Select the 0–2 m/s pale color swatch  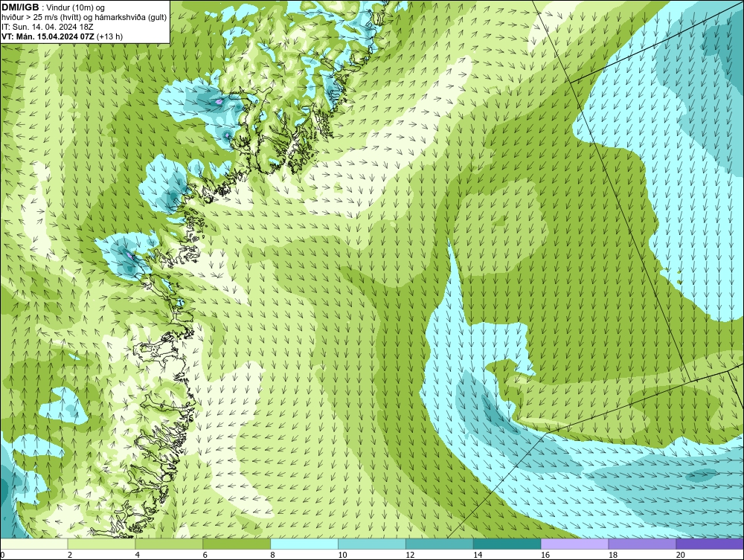[x=34, y=544]
